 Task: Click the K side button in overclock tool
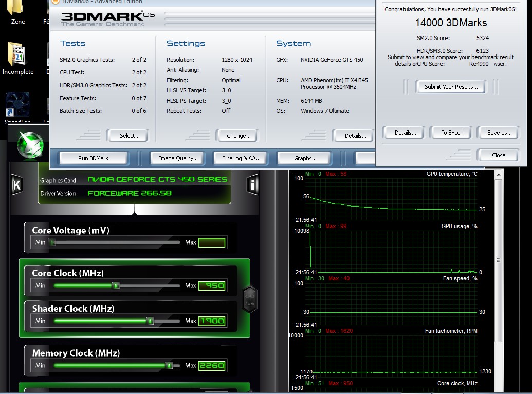click(16, 185)
